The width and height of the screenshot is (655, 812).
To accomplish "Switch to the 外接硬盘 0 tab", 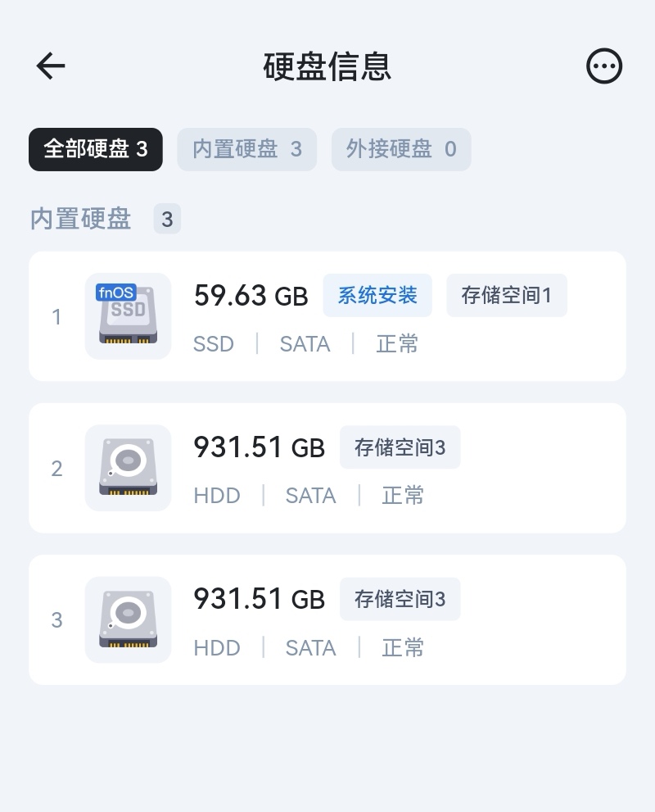I will pyautogui.click(x=401, y=149).
